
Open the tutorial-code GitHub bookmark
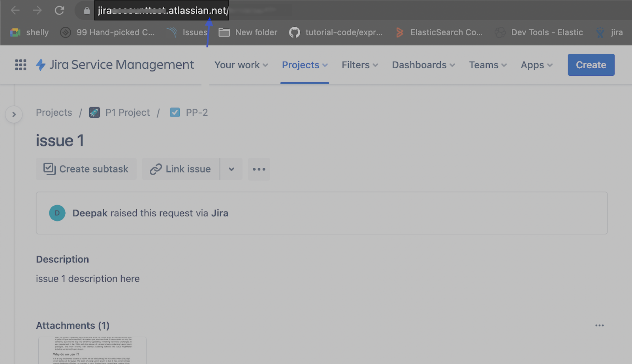[x=336, y=32]
